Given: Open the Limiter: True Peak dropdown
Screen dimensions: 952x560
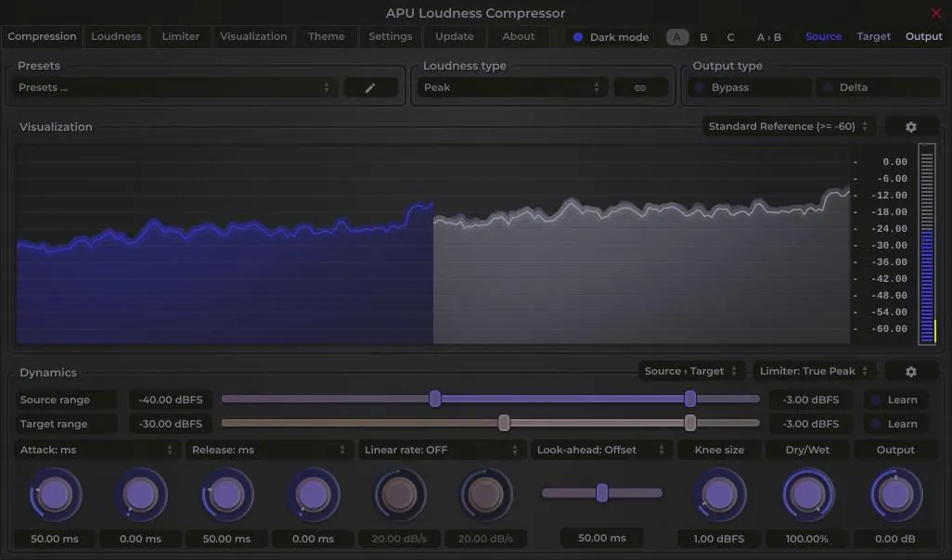Looking at the screenshot, I should click(814, 370).
